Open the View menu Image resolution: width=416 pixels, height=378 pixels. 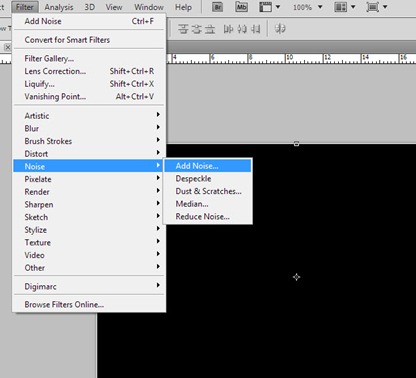[114, 7]
